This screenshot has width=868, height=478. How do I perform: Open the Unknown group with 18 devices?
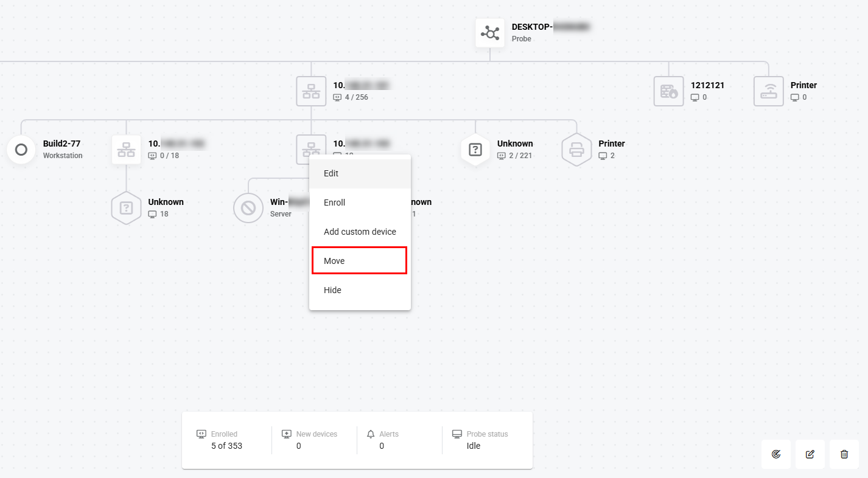click(x=126, y=208)
